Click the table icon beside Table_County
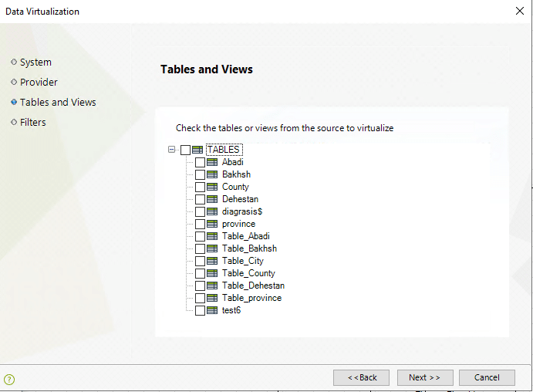 [212, 273]
